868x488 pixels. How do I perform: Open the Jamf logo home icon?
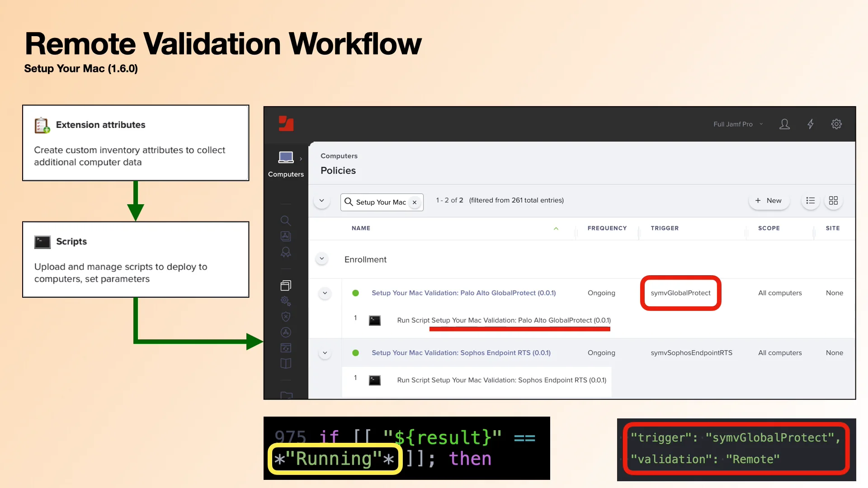coord(286,123)
